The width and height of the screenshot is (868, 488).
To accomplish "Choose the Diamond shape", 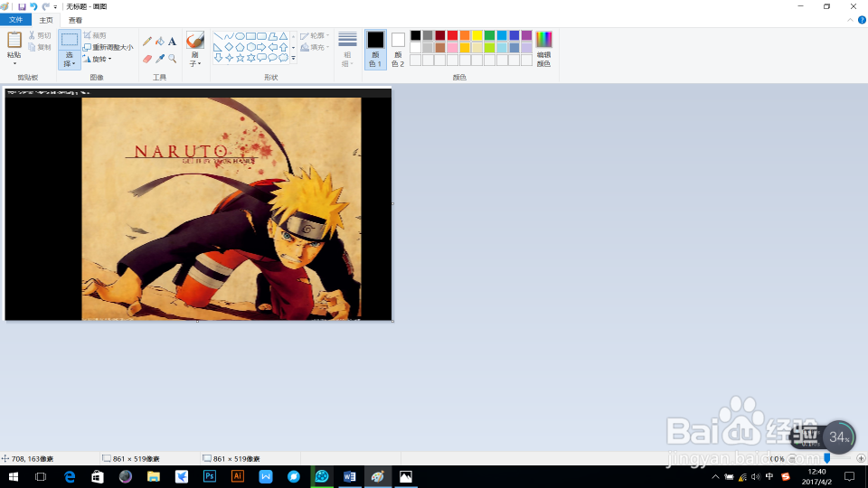I will (x=229, y=47).
